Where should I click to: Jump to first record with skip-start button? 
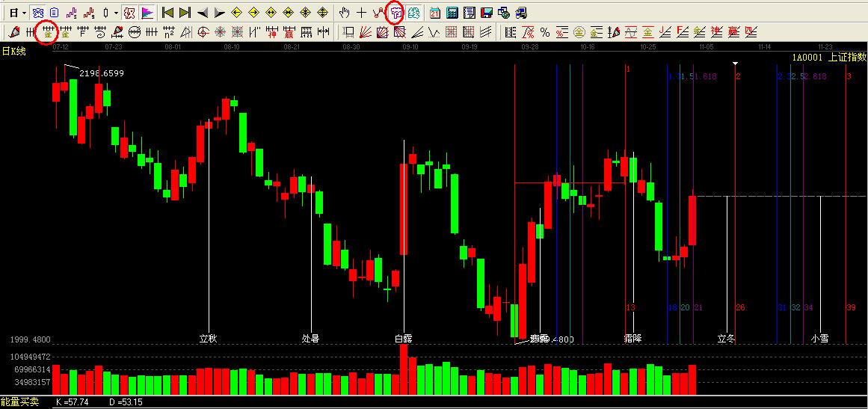[x=168, y=13]
